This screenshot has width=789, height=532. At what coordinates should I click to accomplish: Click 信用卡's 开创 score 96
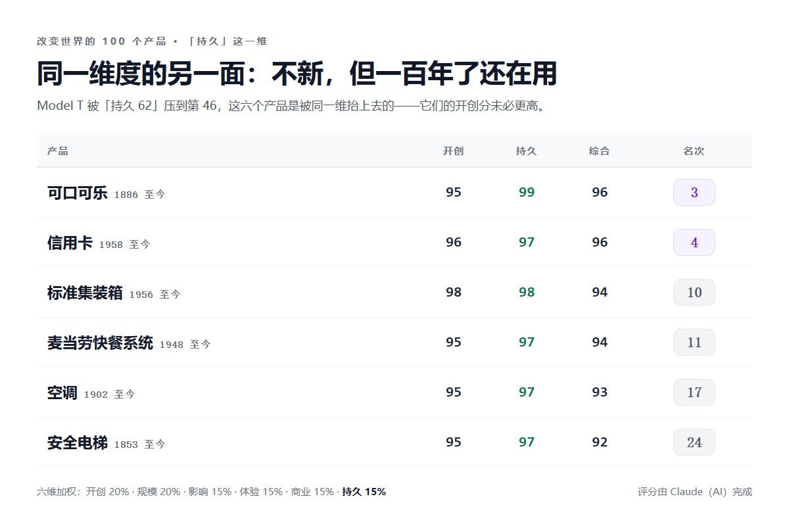[454, 243]
